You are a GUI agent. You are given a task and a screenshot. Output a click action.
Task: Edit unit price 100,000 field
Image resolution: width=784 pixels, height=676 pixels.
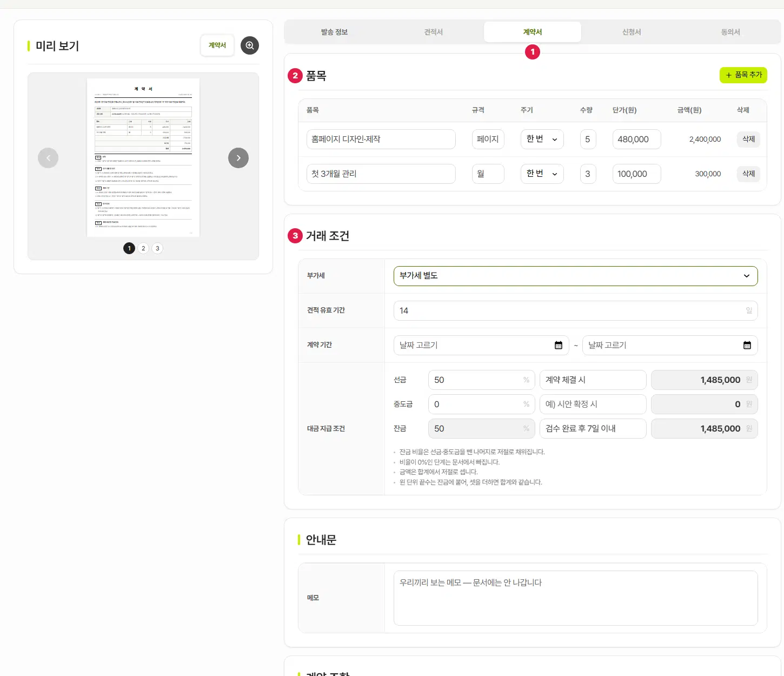coord(637,174)
